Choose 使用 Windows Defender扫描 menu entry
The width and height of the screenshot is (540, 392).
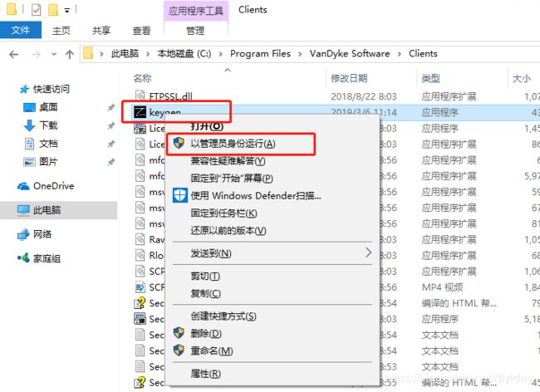[272, 195]
